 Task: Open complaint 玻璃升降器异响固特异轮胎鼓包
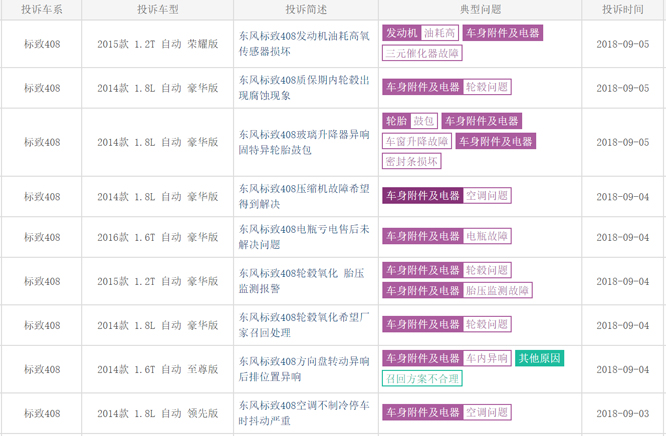304,142
